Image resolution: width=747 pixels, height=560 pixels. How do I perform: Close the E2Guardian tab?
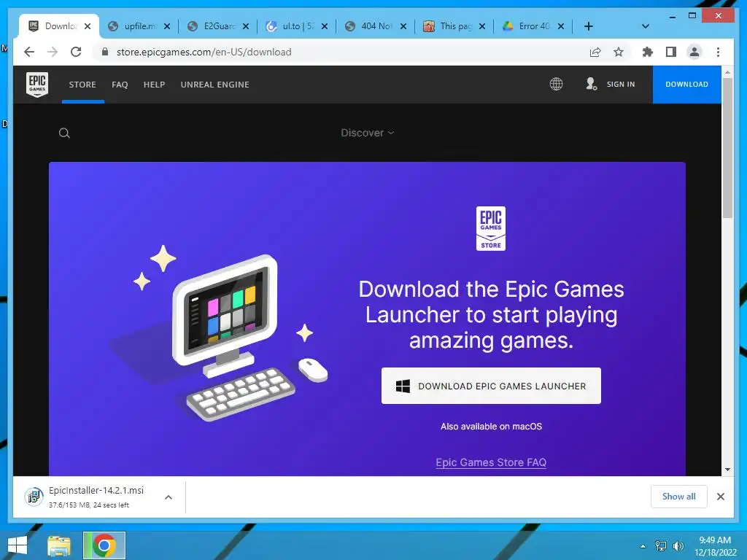click(246, 27)
